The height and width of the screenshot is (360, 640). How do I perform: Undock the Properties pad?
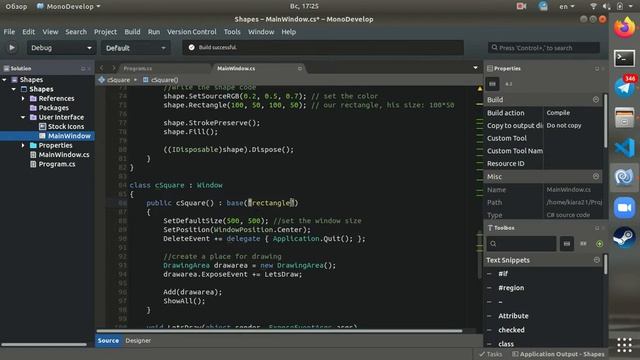596,69
